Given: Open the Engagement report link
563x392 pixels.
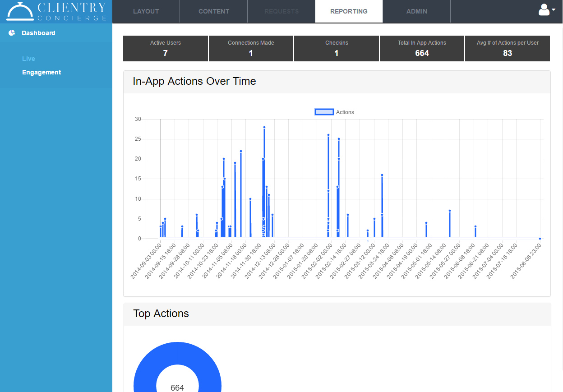Looking at the screenshot, I should [42, 72].
